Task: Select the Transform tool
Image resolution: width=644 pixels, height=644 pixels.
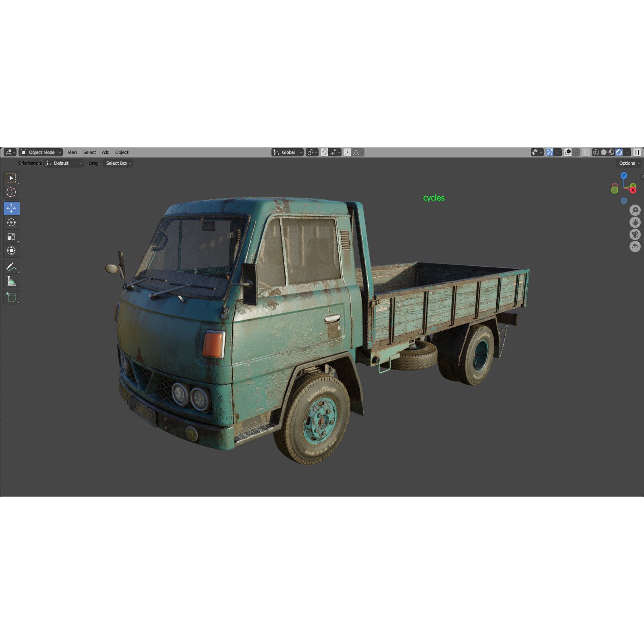Action: point(11,251)
